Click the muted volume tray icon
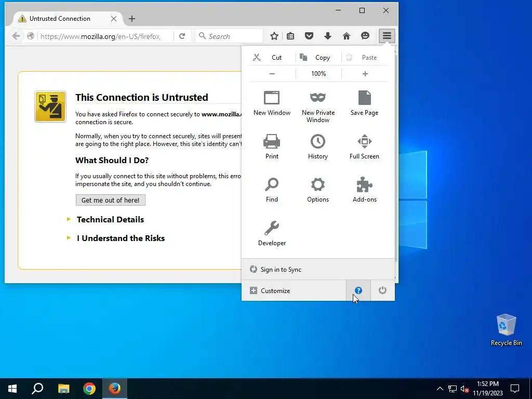Viewport: 532px width, 399px height. [464, 389]
